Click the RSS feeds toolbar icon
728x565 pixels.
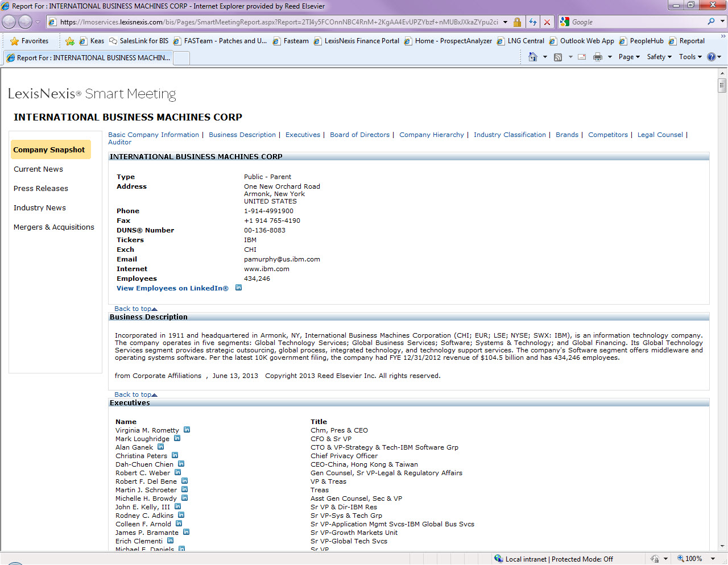pyautogui.click(x=558, y=57)
